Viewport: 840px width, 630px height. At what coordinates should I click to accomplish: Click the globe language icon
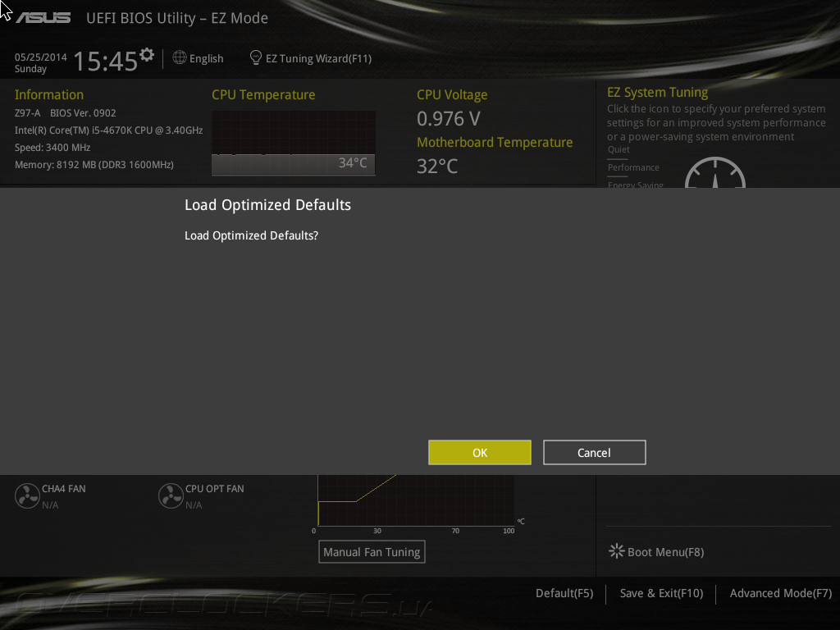click(x=180, y=57)
